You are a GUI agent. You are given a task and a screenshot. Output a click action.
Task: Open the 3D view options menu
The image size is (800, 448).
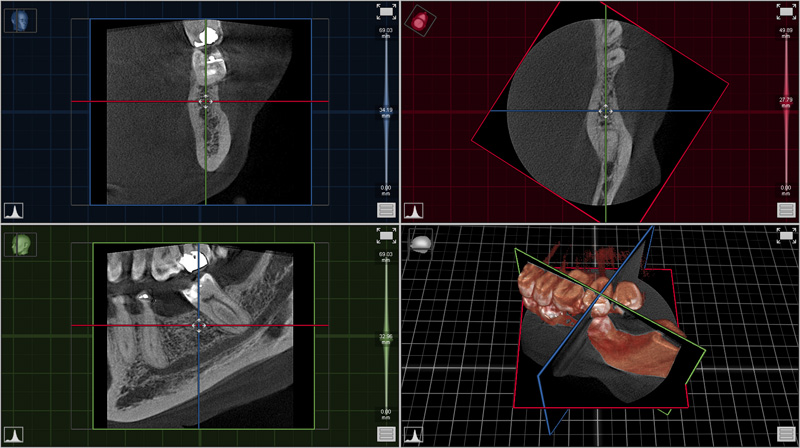pos(786,434)
